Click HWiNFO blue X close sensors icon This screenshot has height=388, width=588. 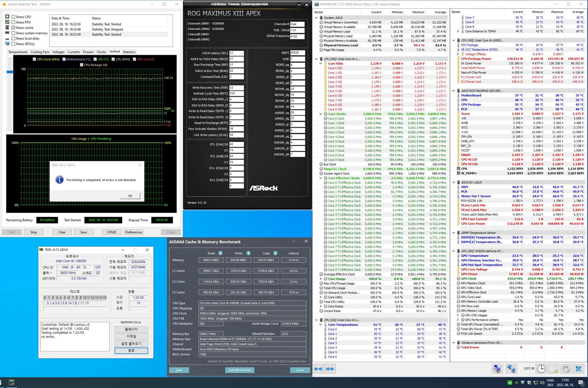coord(578,368)
